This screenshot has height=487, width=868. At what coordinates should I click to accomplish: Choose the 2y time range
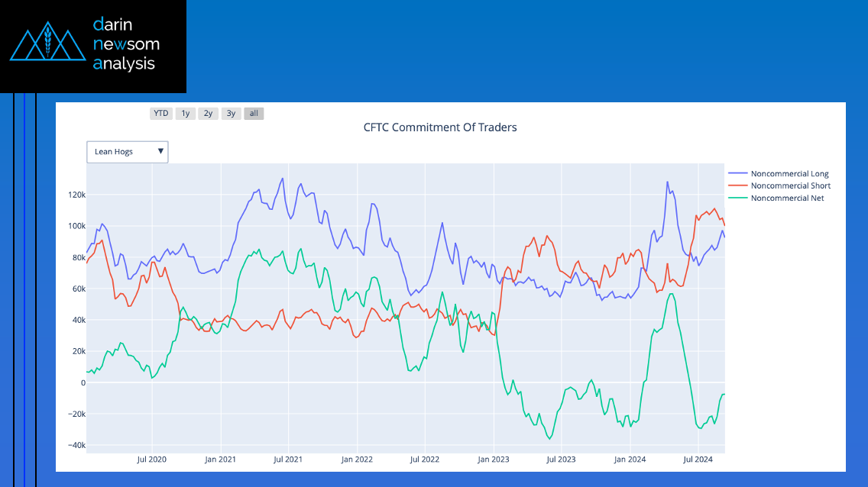(208, 113)
